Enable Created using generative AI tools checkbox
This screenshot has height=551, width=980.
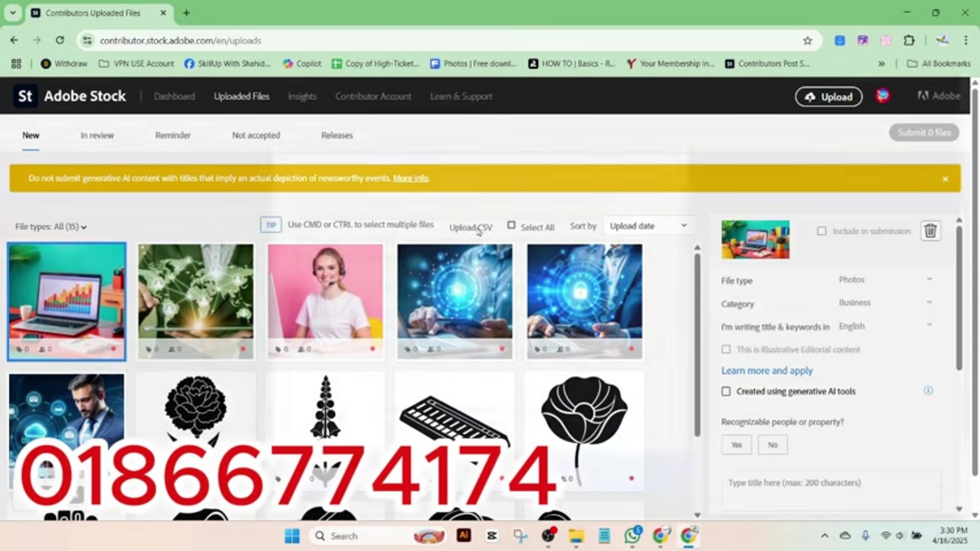coord(726,391)
